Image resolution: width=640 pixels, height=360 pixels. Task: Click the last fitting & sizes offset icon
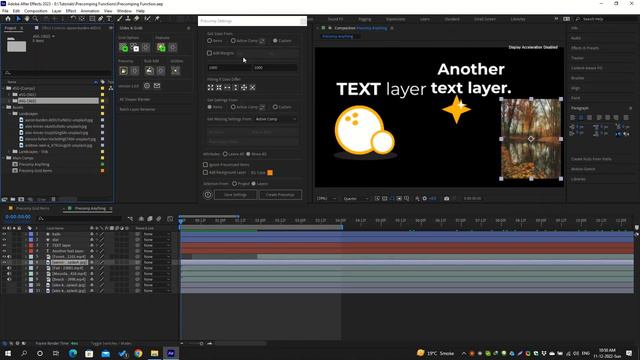coord(253,87)
